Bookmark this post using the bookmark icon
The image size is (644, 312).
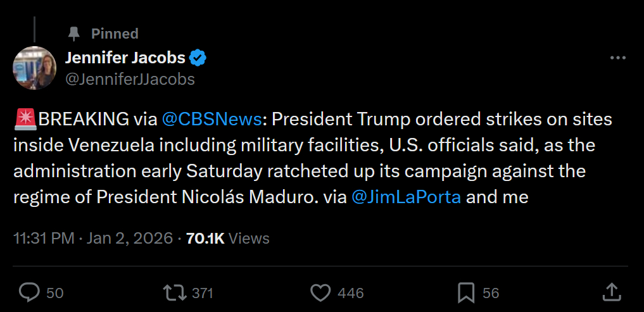[x=466, y=293]
